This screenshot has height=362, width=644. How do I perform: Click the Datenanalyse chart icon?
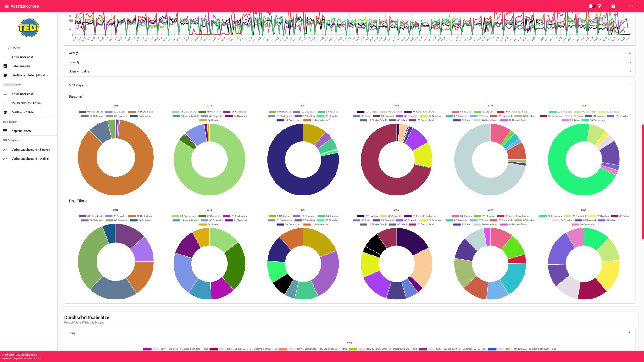tap(5, 66)
